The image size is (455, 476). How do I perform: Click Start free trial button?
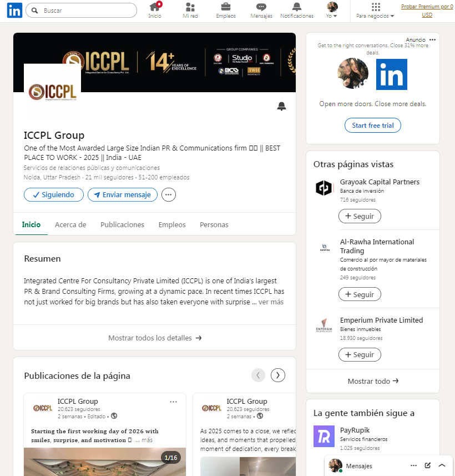click(x=373, y=126)
